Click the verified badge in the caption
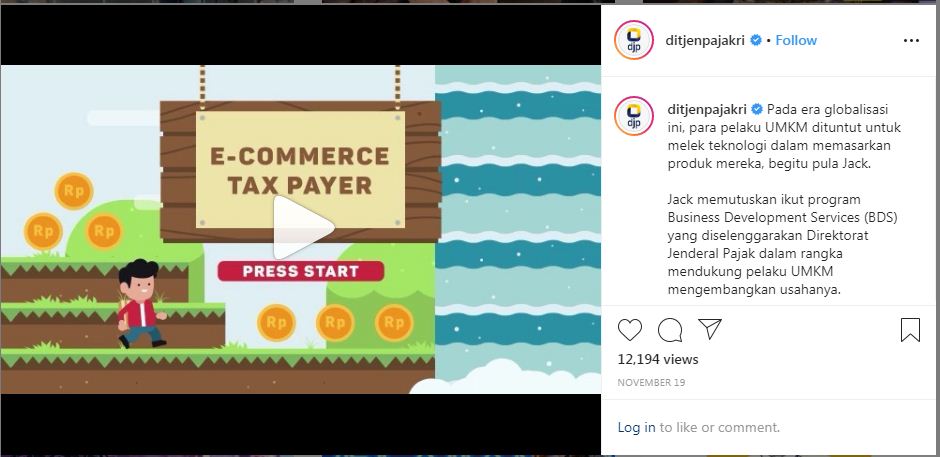 tap(757, 109)
